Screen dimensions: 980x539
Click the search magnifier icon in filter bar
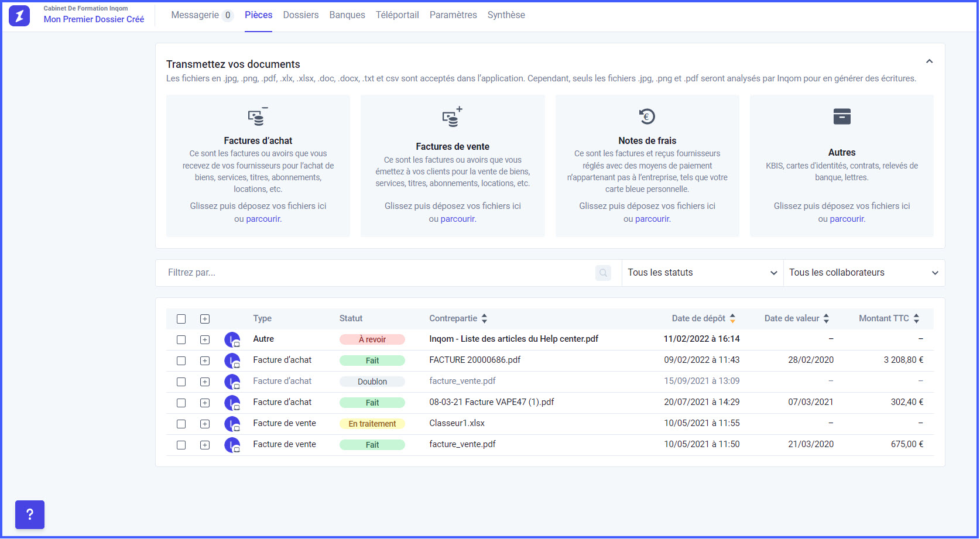tap(603, 273)
